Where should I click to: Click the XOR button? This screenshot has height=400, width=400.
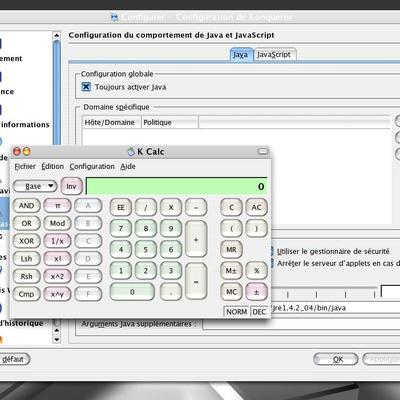click(x=26, y=241)
